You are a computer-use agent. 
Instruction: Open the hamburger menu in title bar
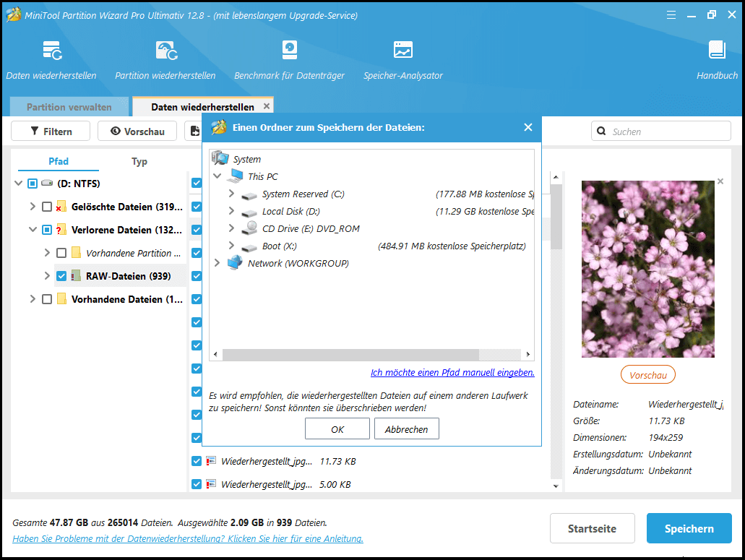click(x=671, y=15)
